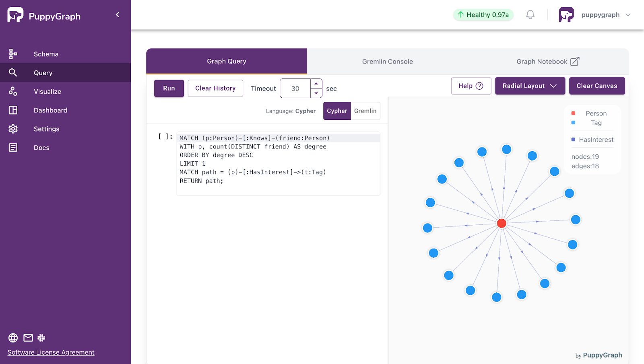This screenshot has width=644, height=364.
Task: Click the Clear History button
Action: (x=215, y=88)
